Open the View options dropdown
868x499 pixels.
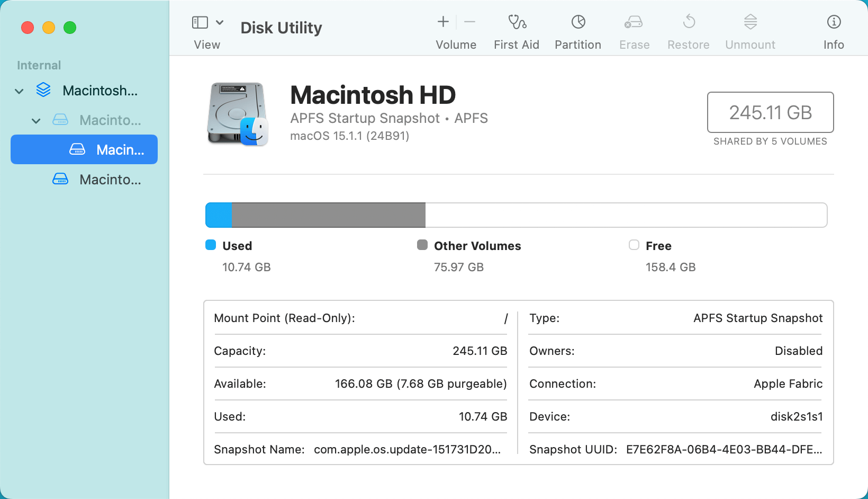(221, 22)
